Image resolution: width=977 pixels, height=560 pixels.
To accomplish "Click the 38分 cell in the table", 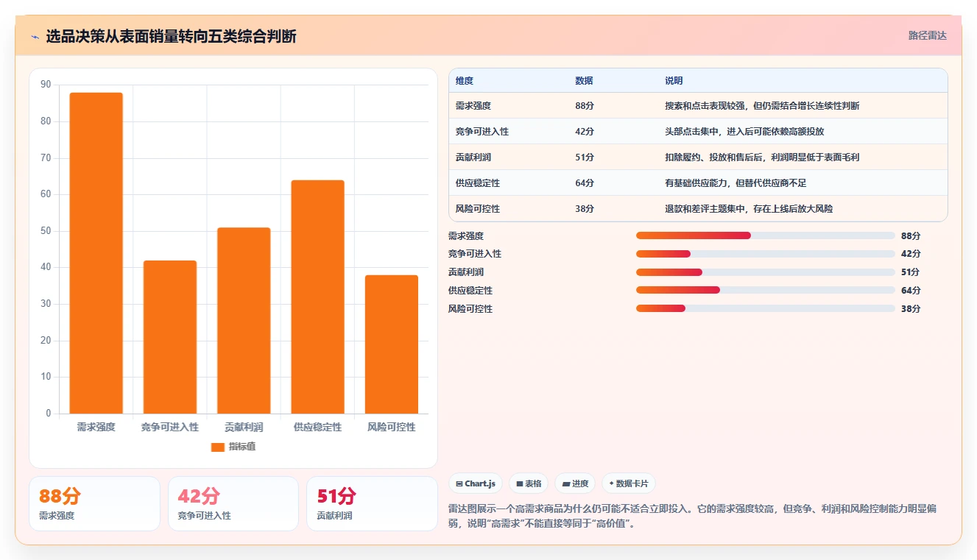I will click(585, 209).
